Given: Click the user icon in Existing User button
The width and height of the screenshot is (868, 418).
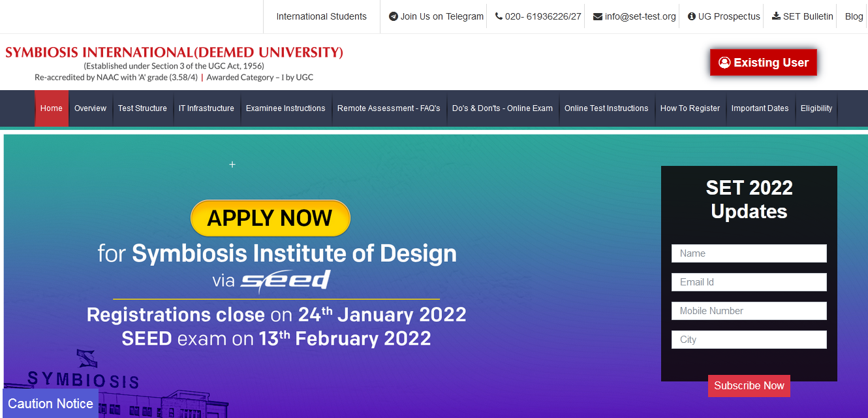Looking at the screenshot, I should click(x=724, y=63).
